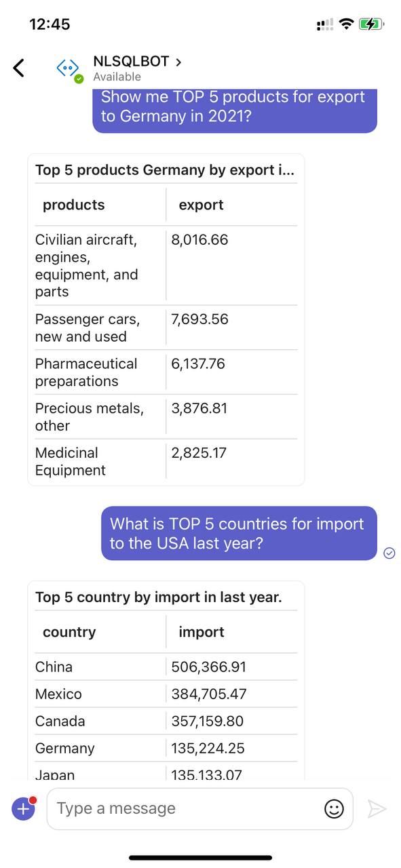Tap the Wi-Fi status icon
This screenshot has height=868, width=401.
pos(346,24)
